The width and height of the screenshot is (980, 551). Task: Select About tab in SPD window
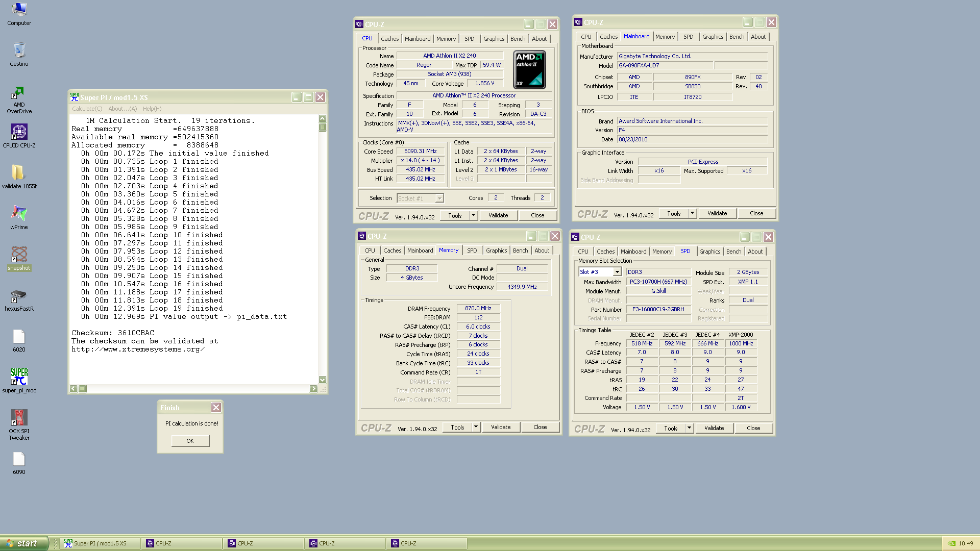click(755, 252)
